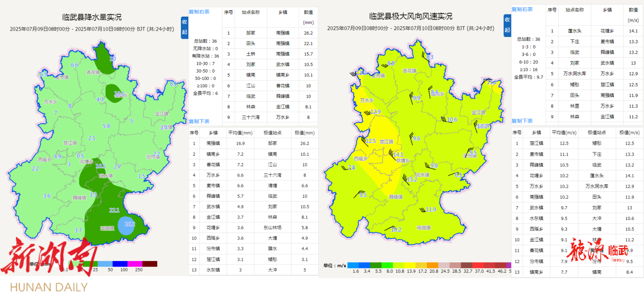
Task: Click 复制右表 link in wind speed panel
Action: click(522, 10)
